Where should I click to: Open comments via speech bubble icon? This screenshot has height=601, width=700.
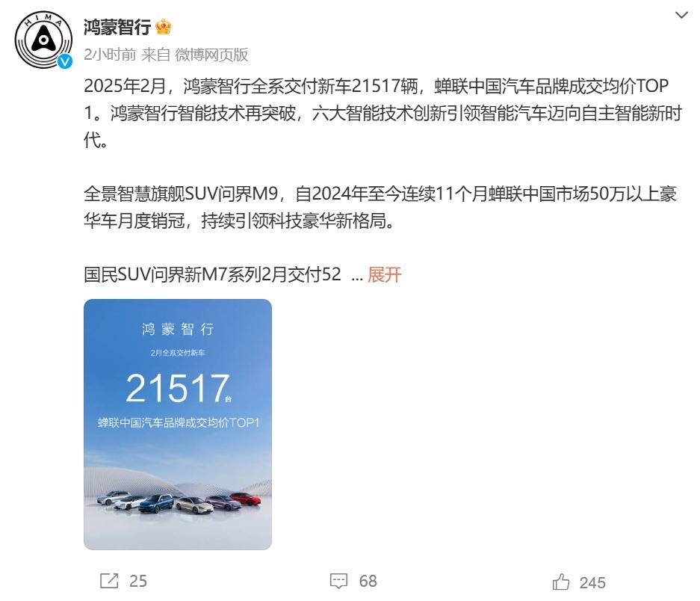point(338,581)
